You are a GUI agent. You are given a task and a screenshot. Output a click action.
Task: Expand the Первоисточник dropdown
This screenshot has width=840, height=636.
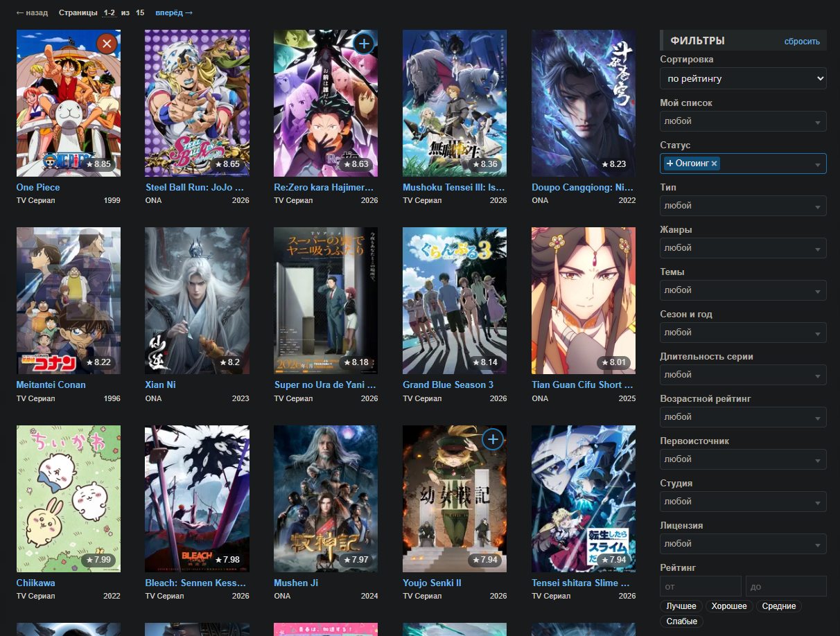743,459
